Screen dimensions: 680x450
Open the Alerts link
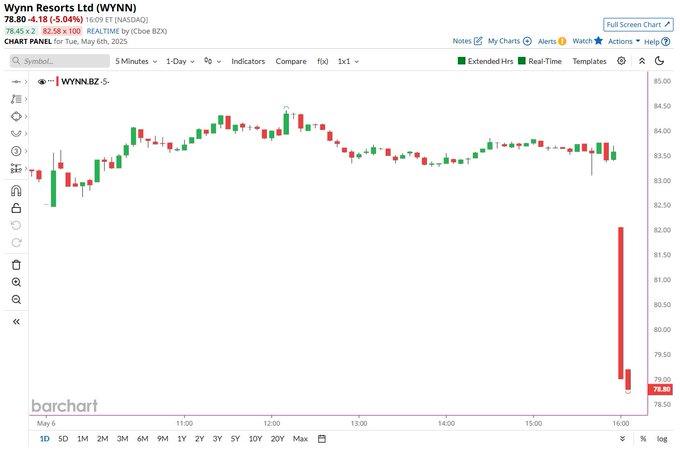(552, 41)
